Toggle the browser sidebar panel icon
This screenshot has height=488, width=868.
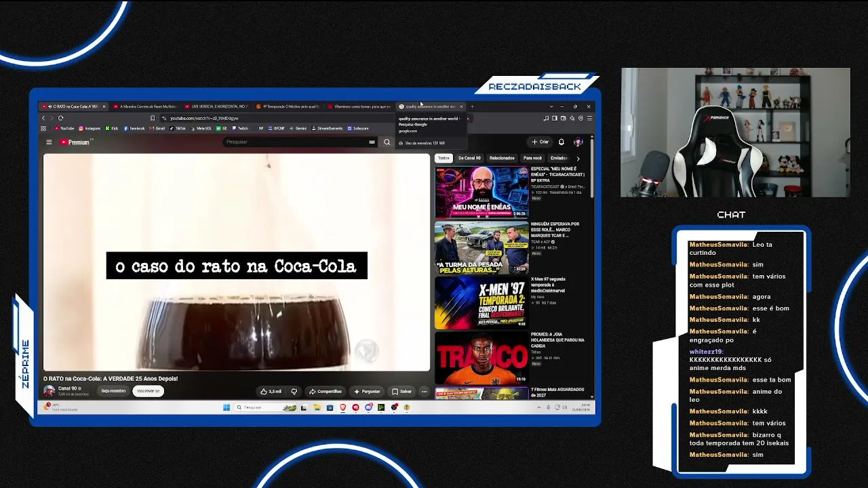tap(555, 118)
